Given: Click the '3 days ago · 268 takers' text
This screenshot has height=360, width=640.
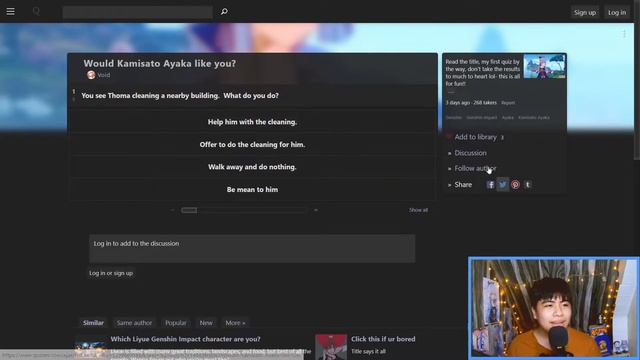Looking at the screenshot, I should 471,102.
